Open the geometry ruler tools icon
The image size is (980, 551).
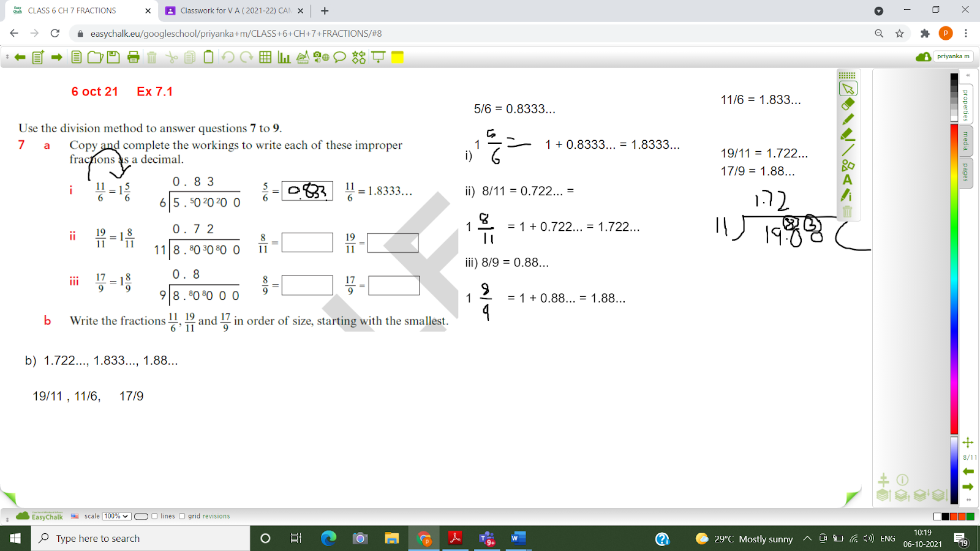tap(303, 57)
